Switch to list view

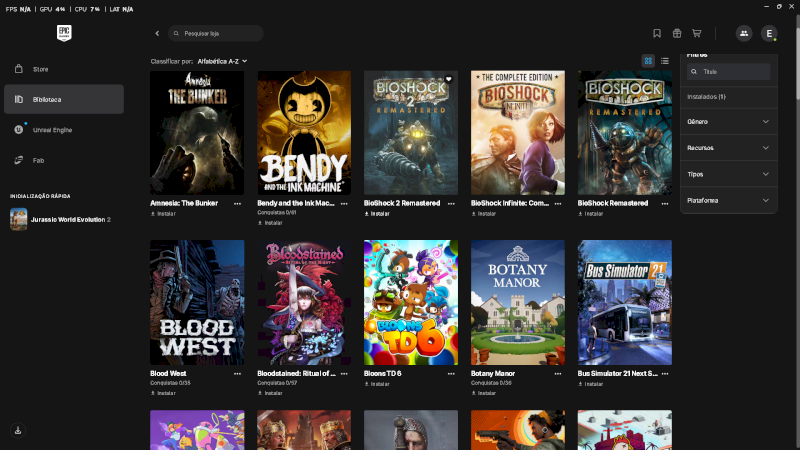point(665,61)
